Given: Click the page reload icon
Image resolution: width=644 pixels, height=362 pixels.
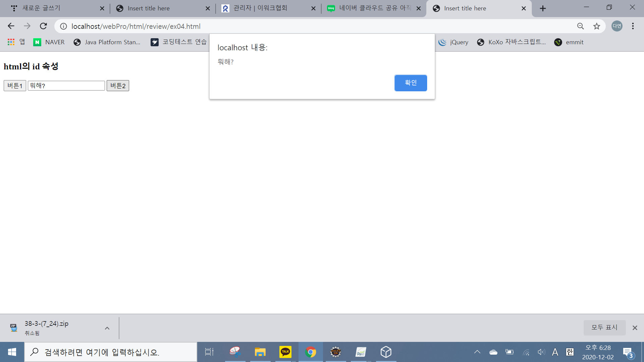Looking at the screenshot, I should tap(43, 26).
